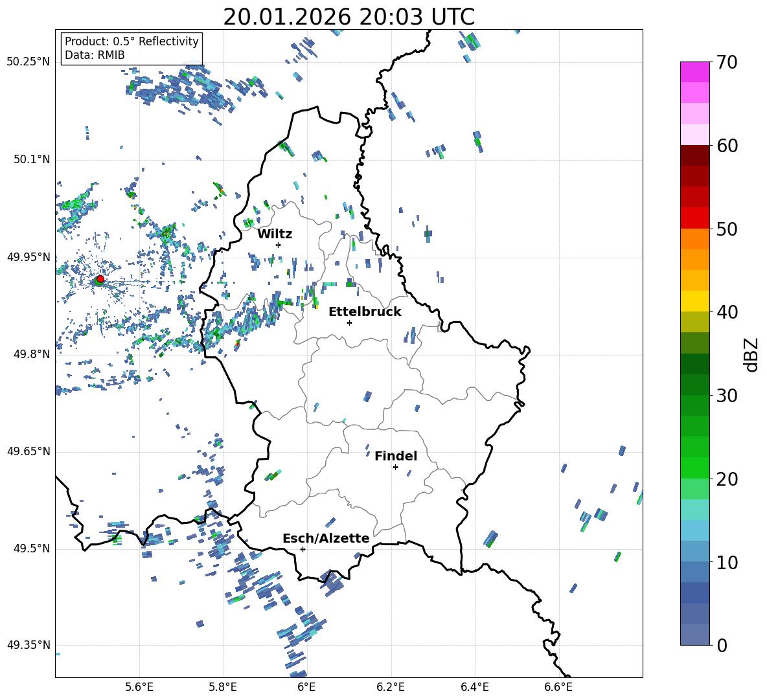Click the 6.2°E longitude label
The width and height of the screenshot is (767, 700).
391,687
